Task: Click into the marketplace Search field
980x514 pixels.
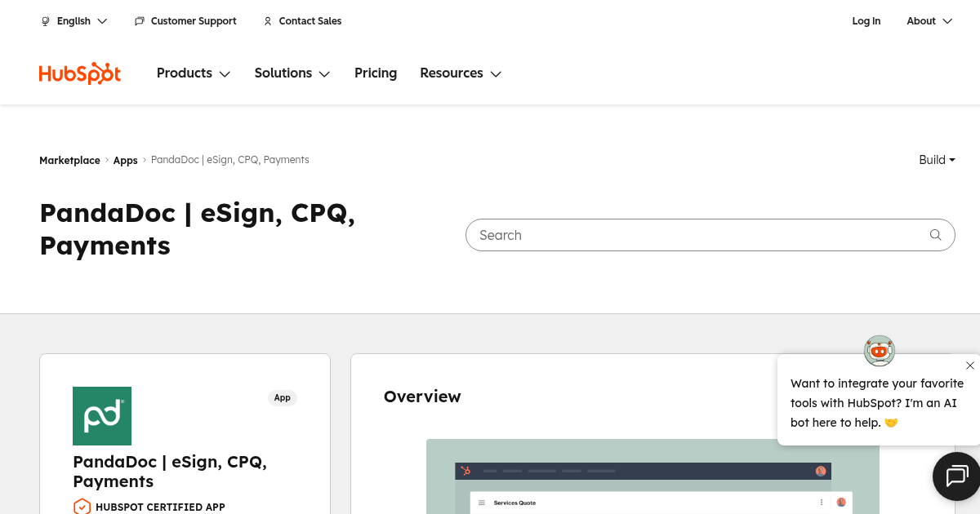Action: click(694, 235)
